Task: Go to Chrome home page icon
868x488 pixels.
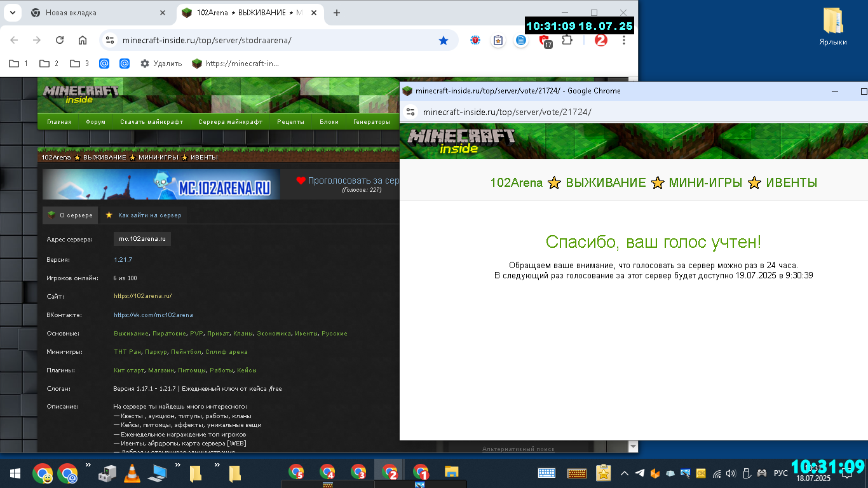Action: (83, 40)
